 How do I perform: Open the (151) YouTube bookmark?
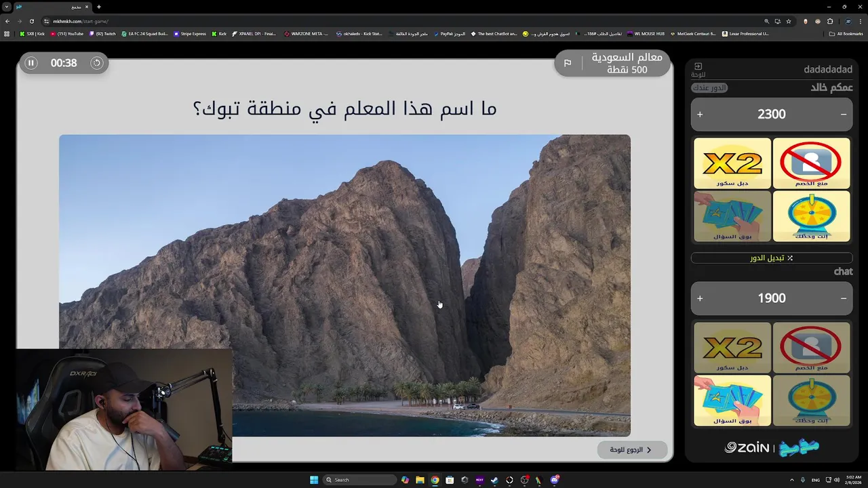pyautogui.click(x=67, y=34)
